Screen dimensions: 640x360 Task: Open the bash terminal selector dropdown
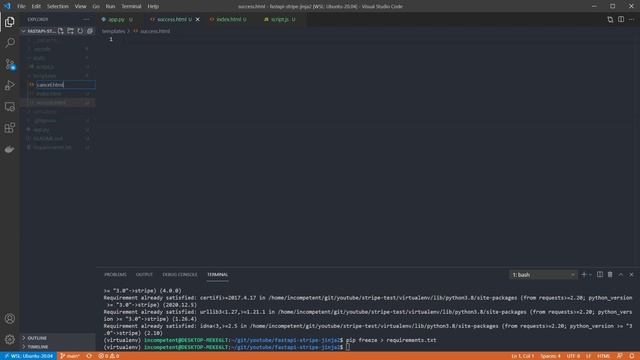tap(543, 275)
